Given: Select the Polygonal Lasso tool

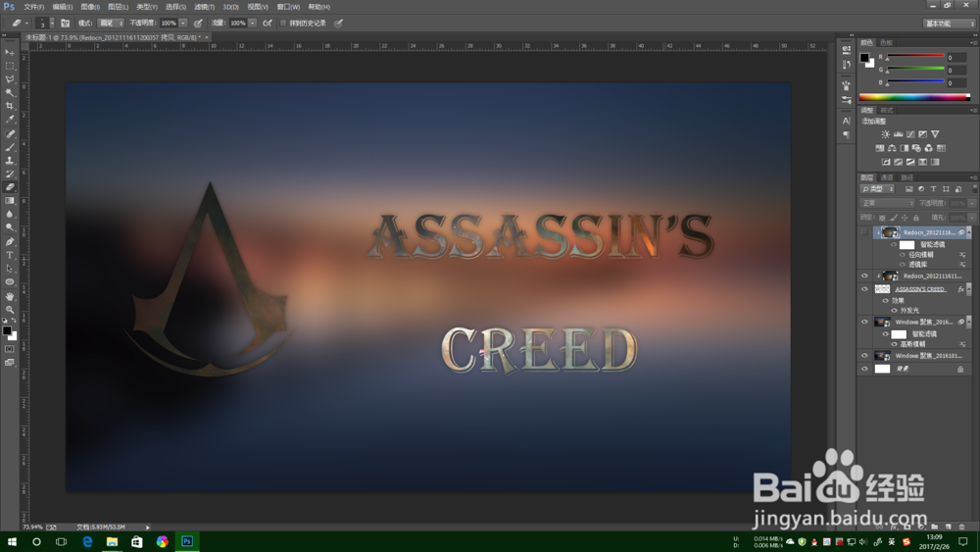Looking at the screenshot, I should (10, 79).
